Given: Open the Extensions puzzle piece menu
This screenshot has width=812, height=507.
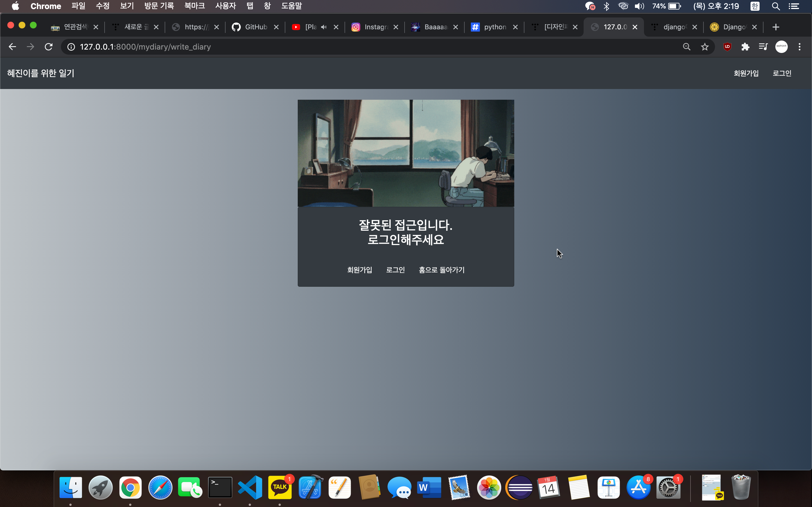Looking at the screenshot, I should coord(745,47).
